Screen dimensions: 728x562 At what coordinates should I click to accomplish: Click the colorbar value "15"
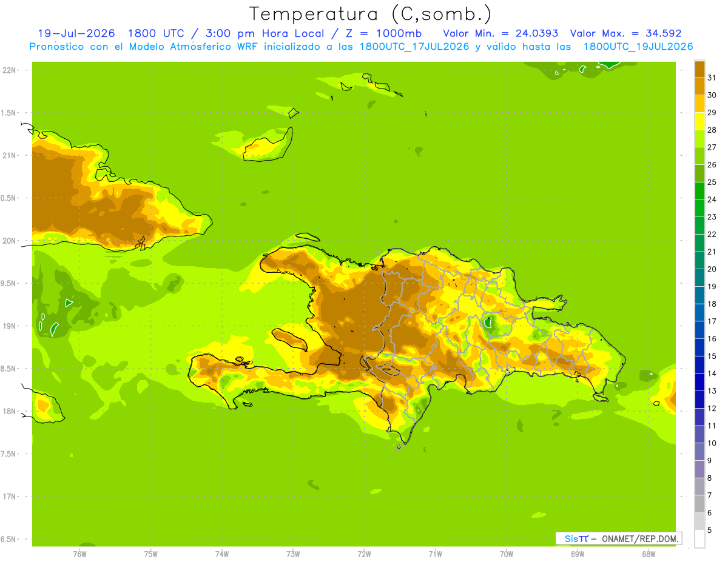[712, 356]
